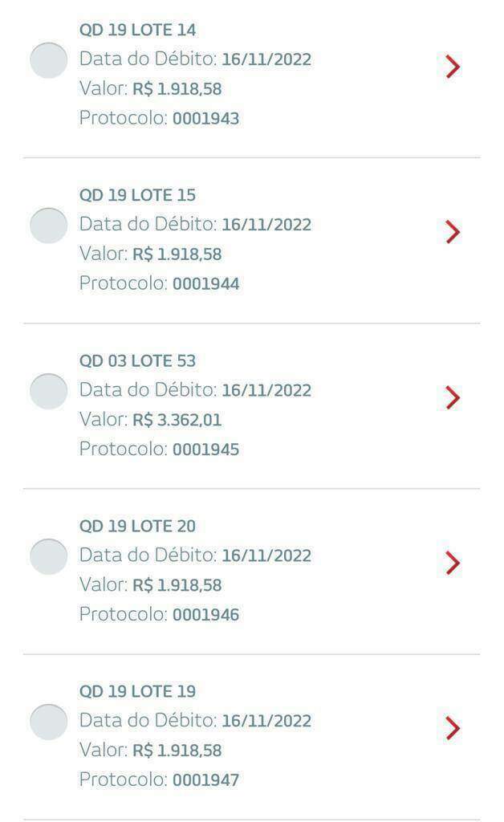Mark the circle for QD 19 LOTE 20
Viewport: 504px width, 822px height.
pyautogui.click(x=48, y=556)
